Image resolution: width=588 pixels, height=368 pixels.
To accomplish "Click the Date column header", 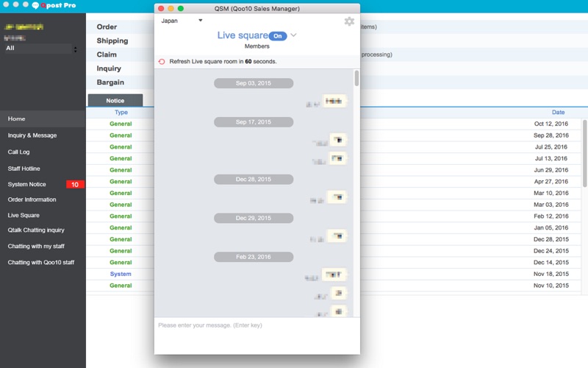I will click(x=558, y=113).
